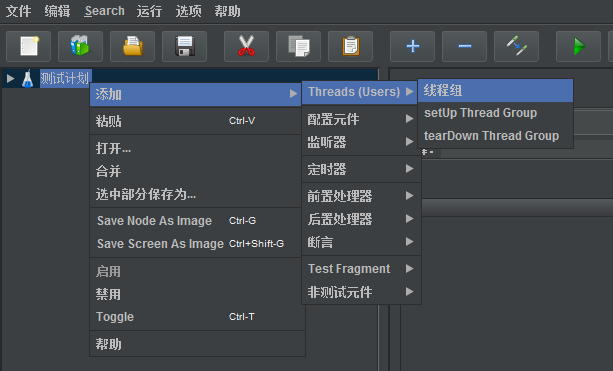The height and width of the screenshot is (371, 613).
Task: Open the Templates icon in toolbar
Action: point(81,47)
